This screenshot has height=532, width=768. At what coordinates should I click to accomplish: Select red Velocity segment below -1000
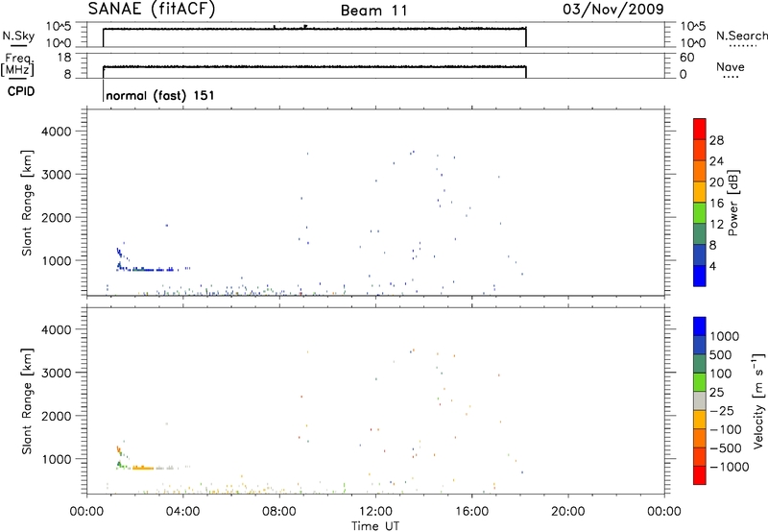(x=700, y=475)
